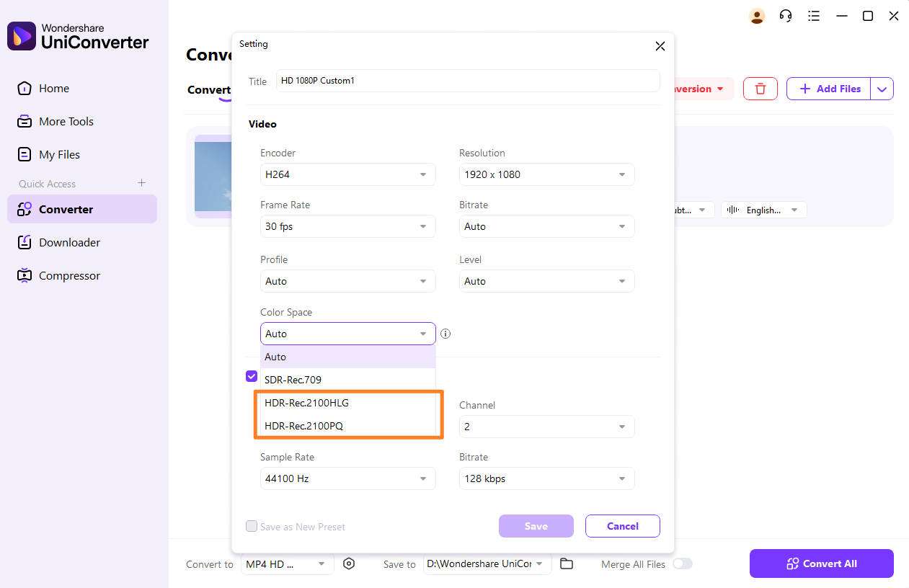Open the task list menu icon

click(x=814, y=16)
